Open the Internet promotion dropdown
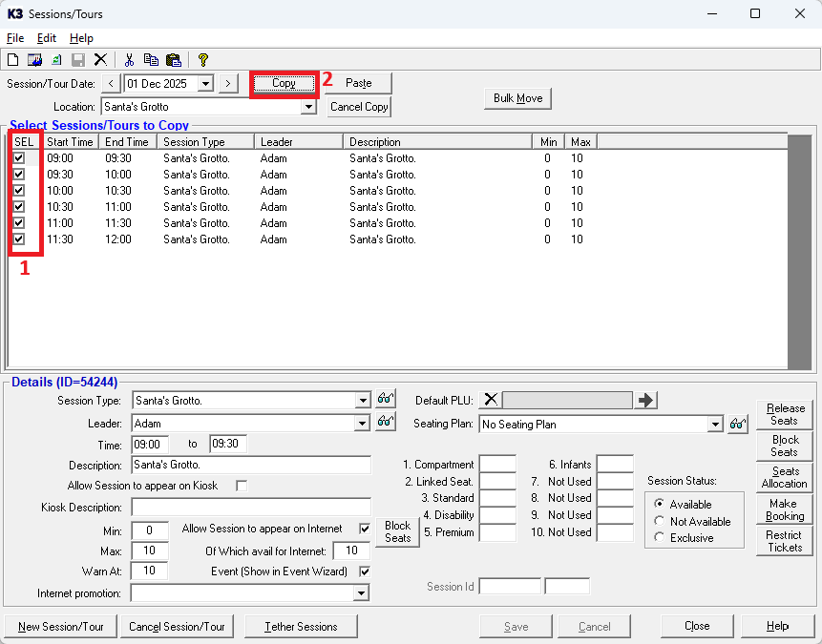822x644 pixels. point(361,593)
